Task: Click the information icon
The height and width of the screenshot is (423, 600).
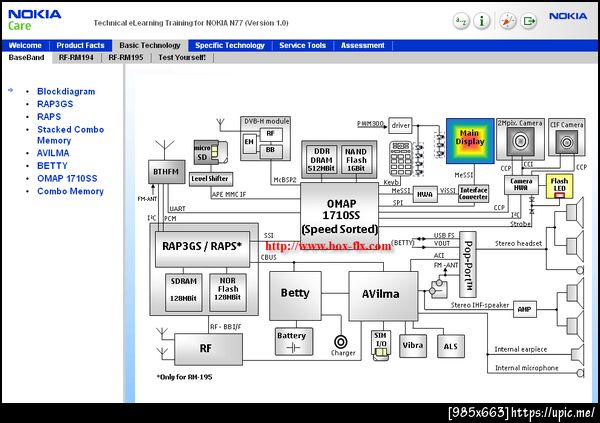Action: [482, 21]
